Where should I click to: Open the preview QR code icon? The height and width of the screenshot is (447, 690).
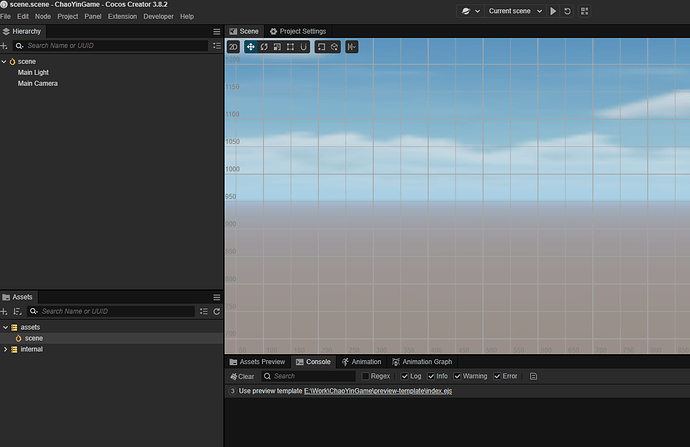(x=584, y=11)
